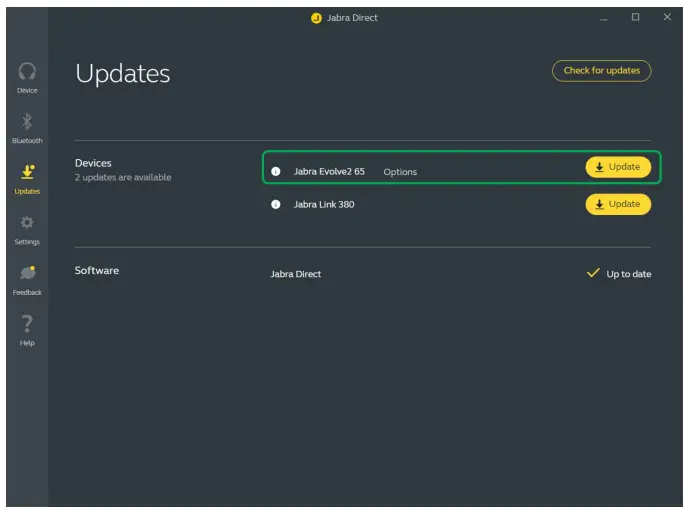Minimize the Jabra Direct window
The width and height of the screenshot is (685, 510).
pyautogui.click(x=604, y=18)
